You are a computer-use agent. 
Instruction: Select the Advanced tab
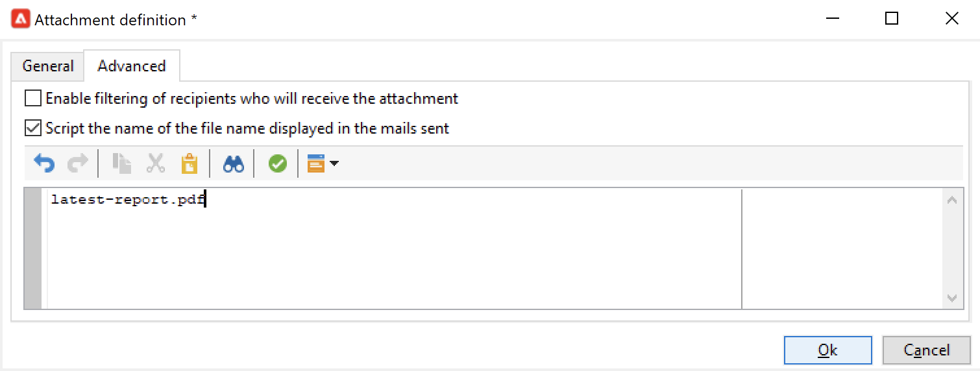click(x=132, y=66)
